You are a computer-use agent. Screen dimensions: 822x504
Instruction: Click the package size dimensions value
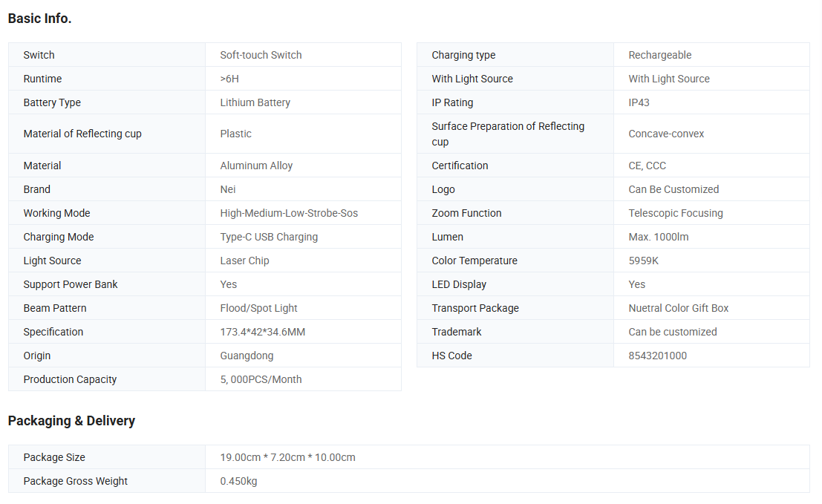pyautogui.click(x=287, y=457)
